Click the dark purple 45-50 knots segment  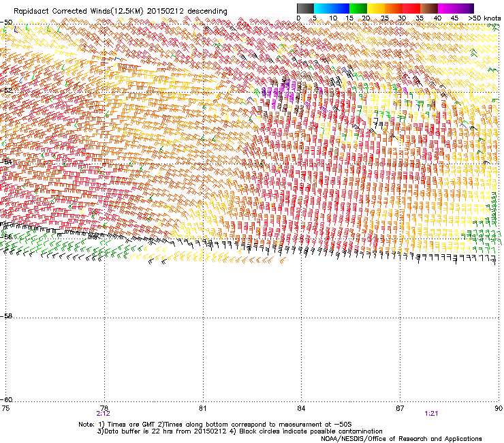[464, 8]
